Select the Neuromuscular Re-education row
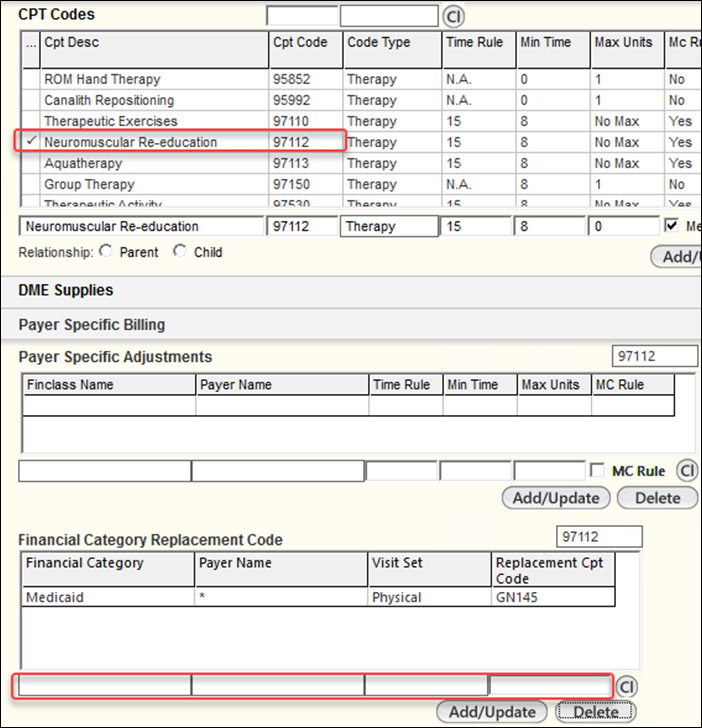Screen dimensions: 702x728 (x=360, y=142)
